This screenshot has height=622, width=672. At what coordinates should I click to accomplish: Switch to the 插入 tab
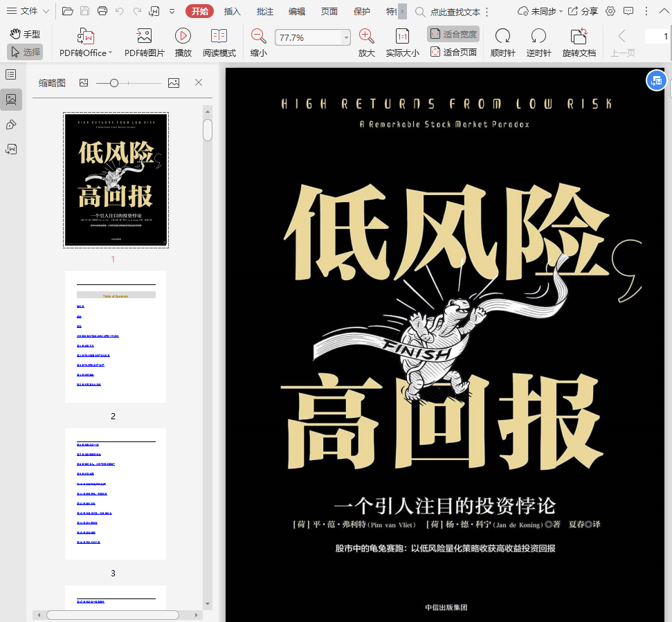233,11
